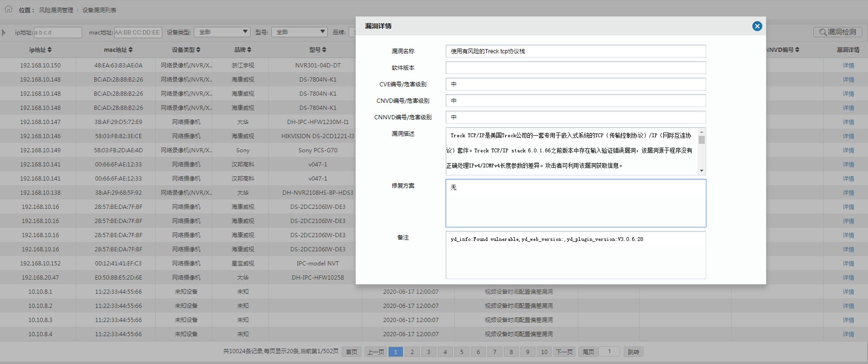The height and width of the screenshot is (364, 868).
Task: Click the home icon in breadcrumb
Action: pyautogui.click(x=8, y=9)
